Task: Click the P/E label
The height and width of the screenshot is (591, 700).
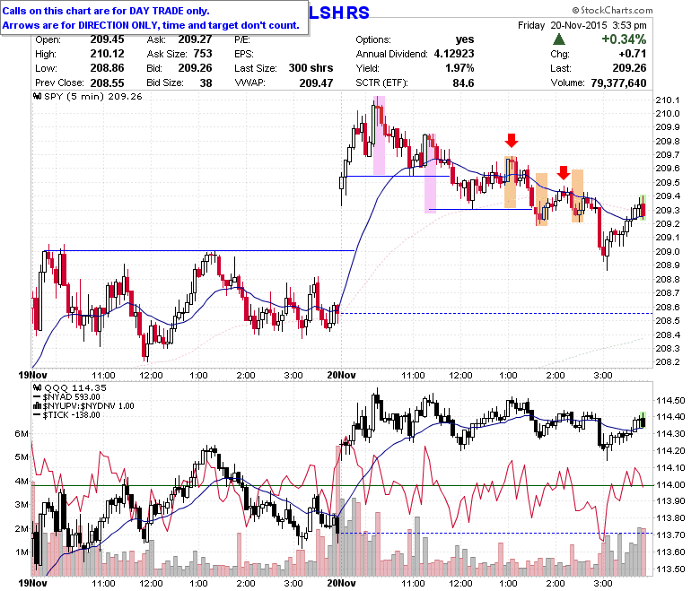Action: [x=242, y=39]
